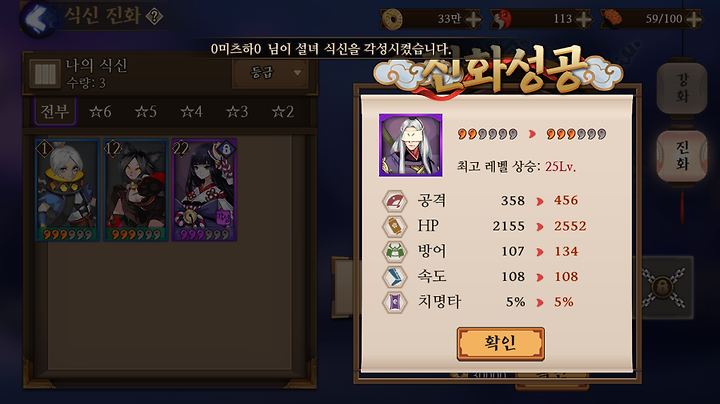Filter shikigami by ☆3 tab
The width and height of the screenshot is (720, 404).
click(x=237, y=112)
